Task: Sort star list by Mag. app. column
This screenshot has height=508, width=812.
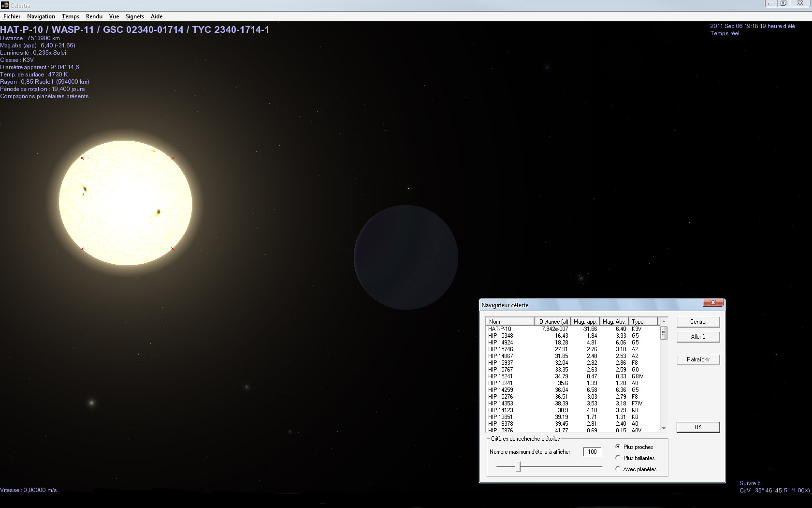Action: (x=585, y=321)
